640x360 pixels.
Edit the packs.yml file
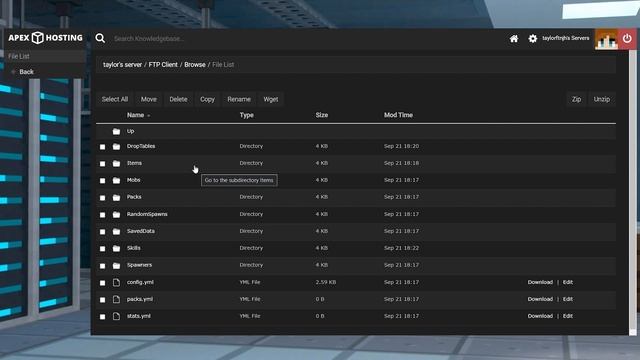[568, 299]
